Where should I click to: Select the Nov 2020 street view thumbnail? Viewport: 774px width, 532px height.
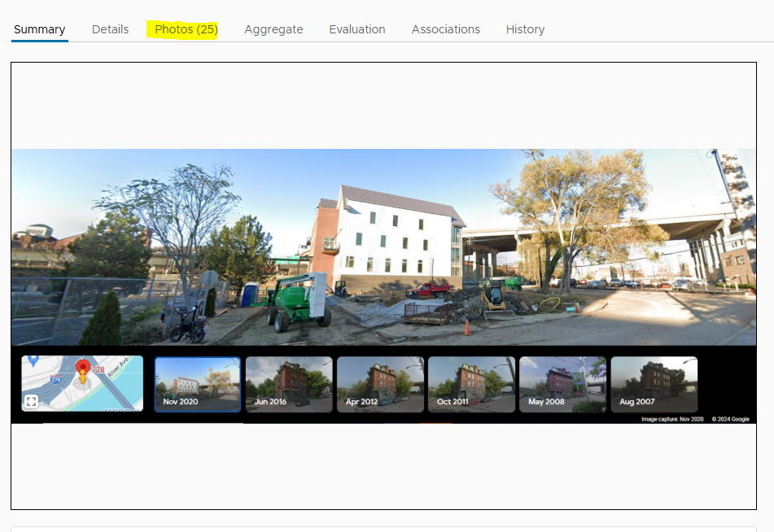pyautogui.click(x=198, y=384)
